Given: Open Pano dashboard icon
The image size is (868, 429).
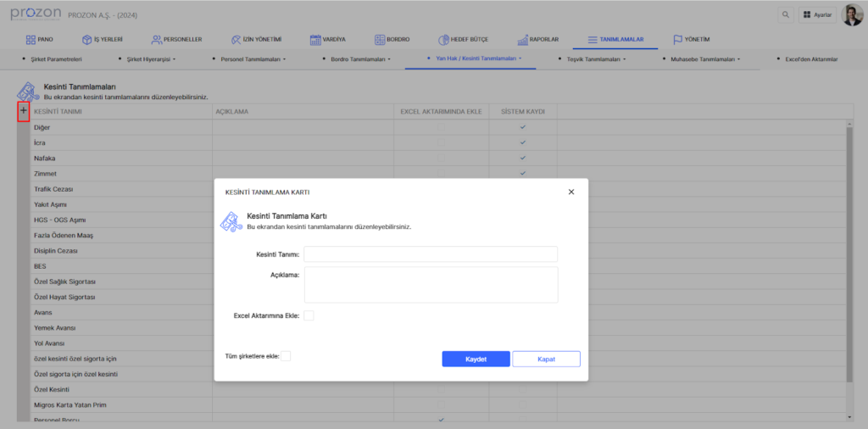Looking at the screenshot, I should 31,40.
